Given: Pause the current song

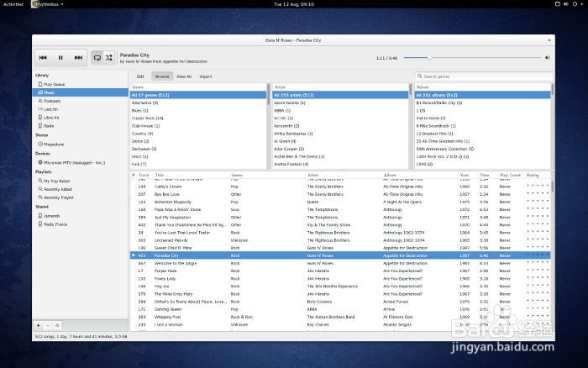Looking at the screenshot, I should (60, 58).
